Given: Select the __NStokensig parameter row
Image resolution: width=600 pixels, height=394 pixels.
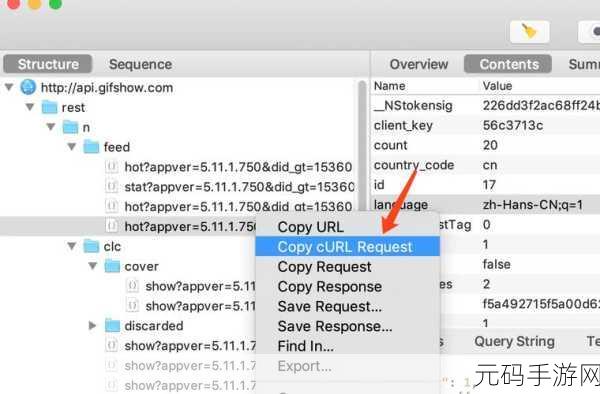Looking at the screenshot, I should coord(486,106).
